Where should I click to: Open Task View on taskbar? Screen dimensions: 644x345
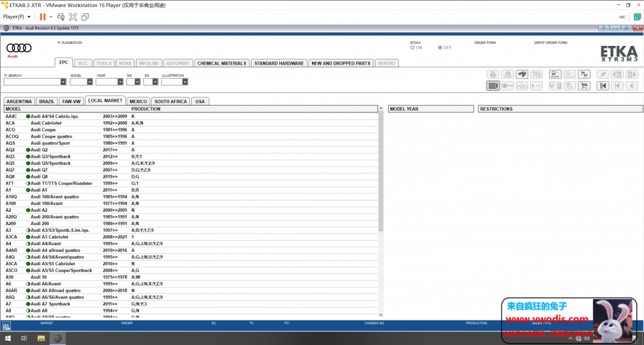[x=24, y=339]
